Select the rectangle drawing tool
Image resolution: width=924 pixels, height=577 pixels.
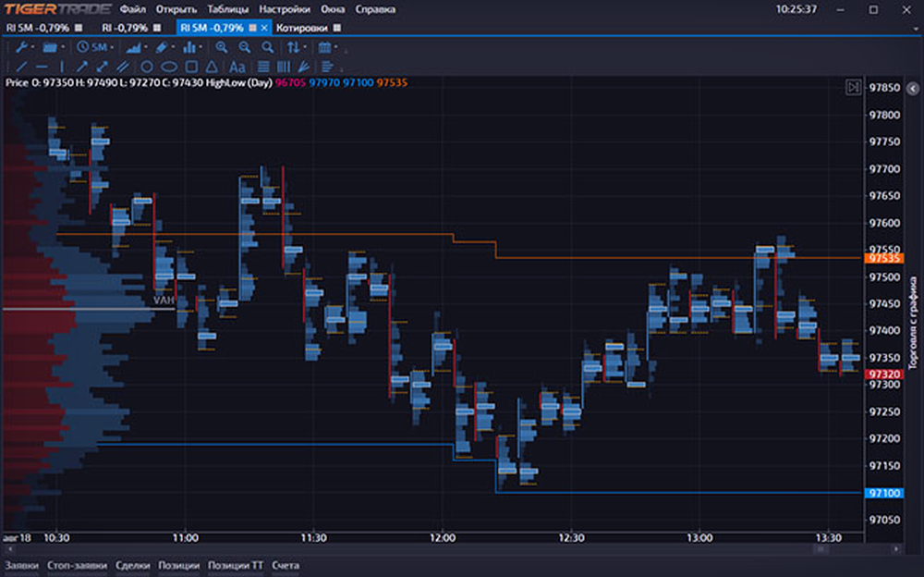(x=190, y=67)
